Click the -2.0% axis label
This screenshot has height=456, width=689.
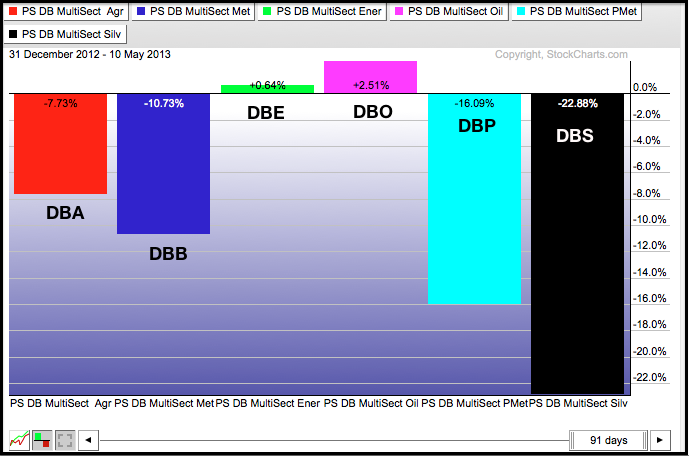pos(647,114)
